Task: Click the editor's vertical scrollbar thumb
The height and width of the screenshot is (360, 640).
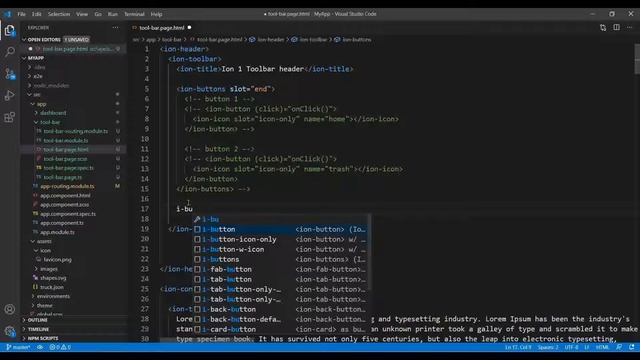Action: (637, 59)
